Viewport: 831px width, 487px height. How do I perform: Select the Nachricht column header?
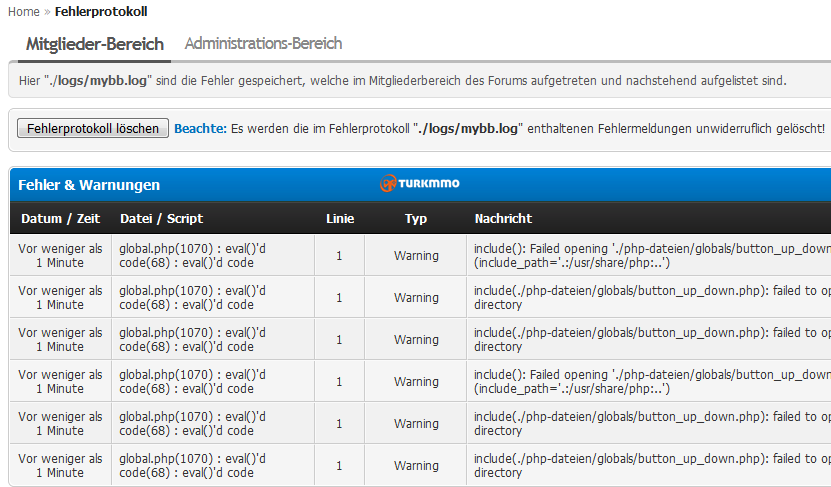[503, 218]
